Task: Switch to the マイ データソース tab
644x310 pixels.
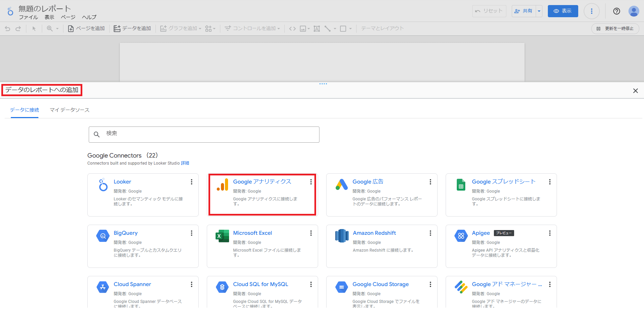Action: coord(69,110)
